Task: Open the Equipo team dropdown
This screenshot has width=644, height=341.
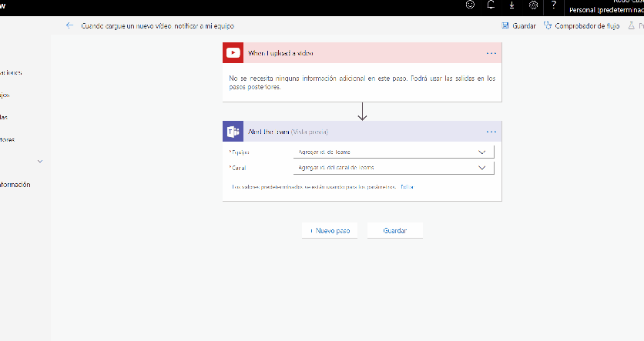Action: pyautogui.click(x=481, y=152)
